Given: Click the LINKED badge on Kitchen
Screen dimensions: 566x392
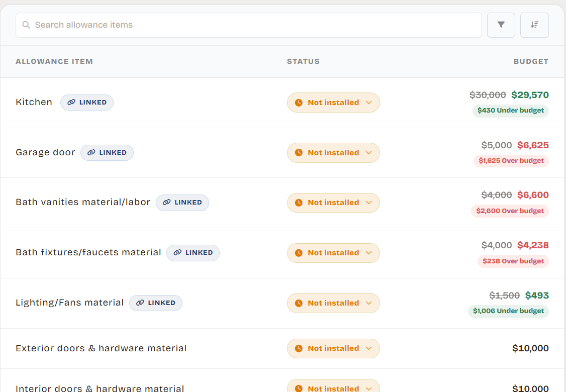Looking at the screenshot, I should tap(87, 103).
